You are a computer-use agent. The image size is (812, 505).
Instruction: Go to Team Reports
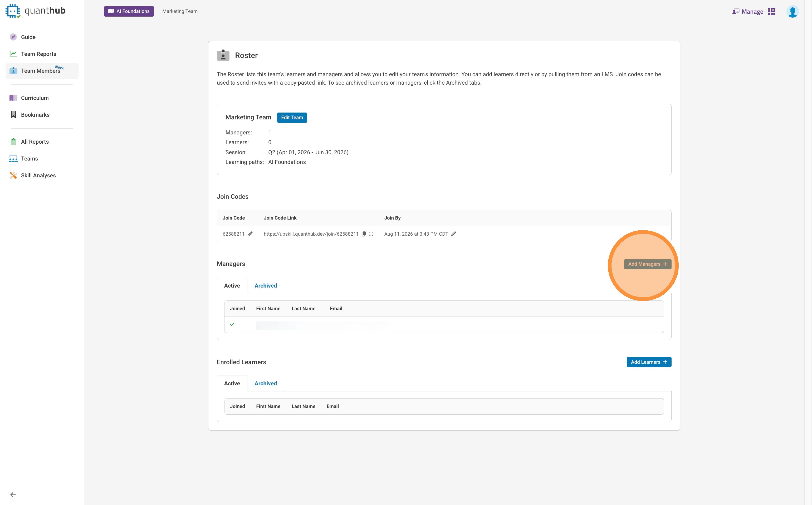click(x=38, y=54)
